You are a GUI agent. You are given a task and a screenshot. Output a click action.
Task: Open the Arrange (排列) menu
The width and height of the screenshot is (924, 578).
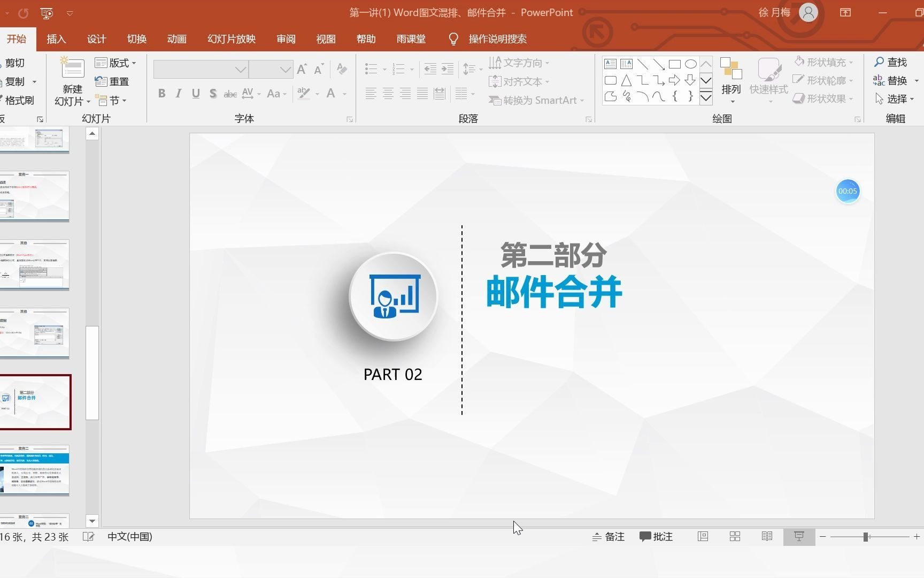coord(731,80)
